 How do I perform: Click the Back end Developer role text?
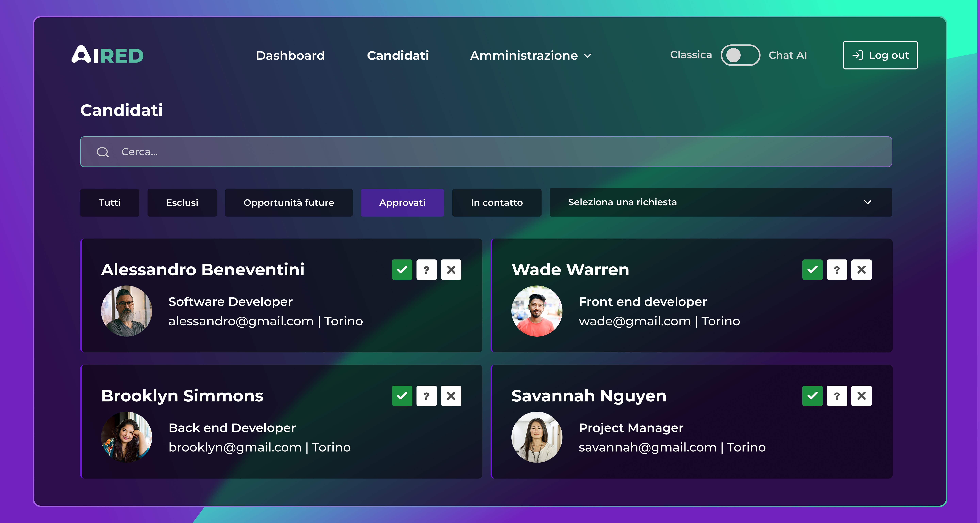click(232, 428)
